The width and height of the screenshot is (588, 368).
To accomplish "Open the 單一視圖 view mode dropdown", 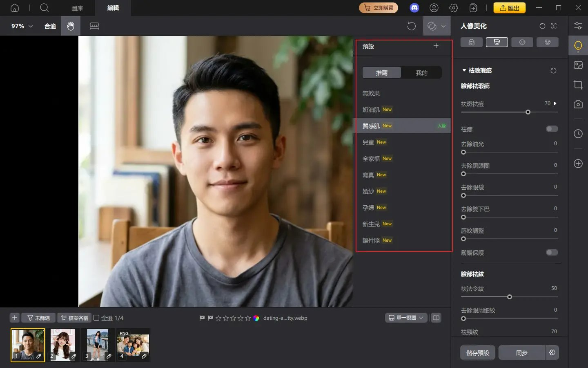I will click(406, 318).
